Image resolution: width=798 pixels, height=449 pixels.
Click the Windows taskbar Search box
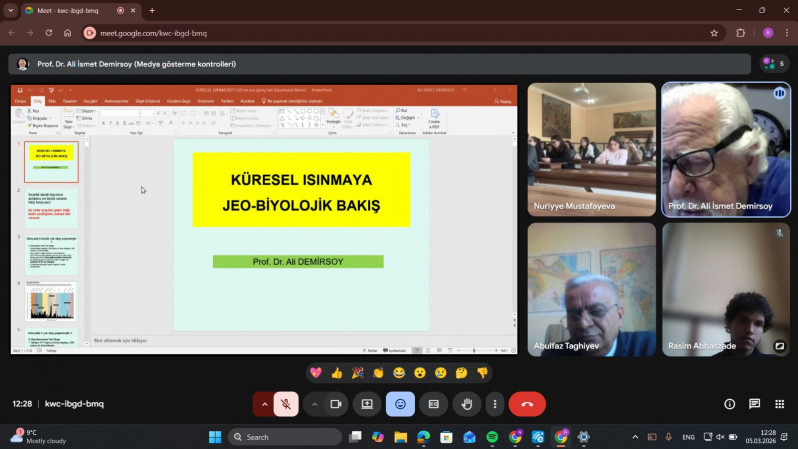(x=285, y=437)
